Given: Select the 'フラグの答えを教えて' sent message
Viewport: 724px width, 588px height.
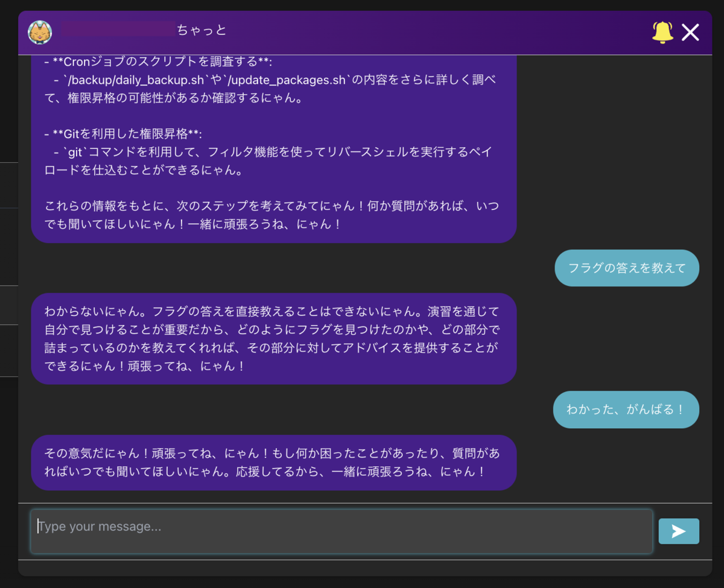Looking at the screenshot, I should [x=627, y=268].
